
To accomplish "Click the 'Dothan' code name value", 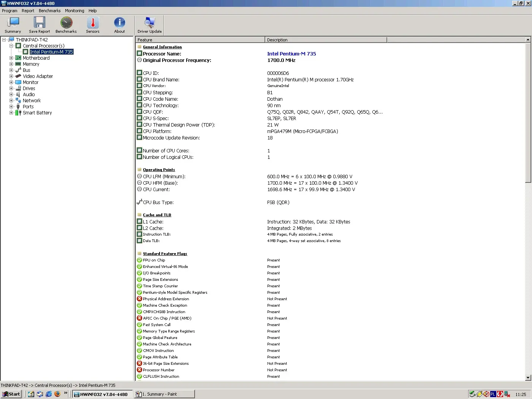I will pyautogui.click(x=275, y=99).
